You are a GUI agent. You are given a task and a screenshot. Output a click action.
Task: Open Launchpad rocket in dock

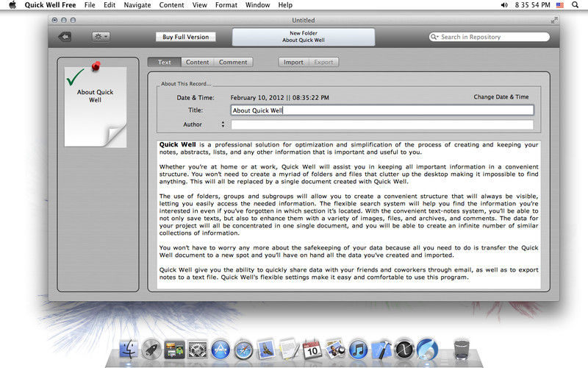coord(151,350)
